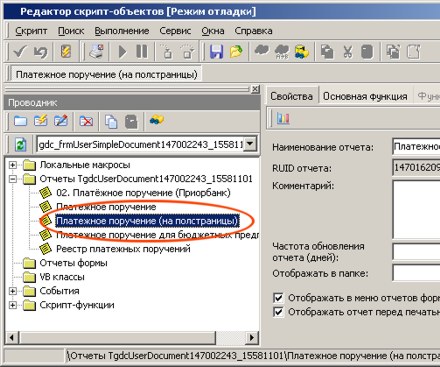
Task: Click the checkmark commit icon in toolbar
Action: click(19, 52)
